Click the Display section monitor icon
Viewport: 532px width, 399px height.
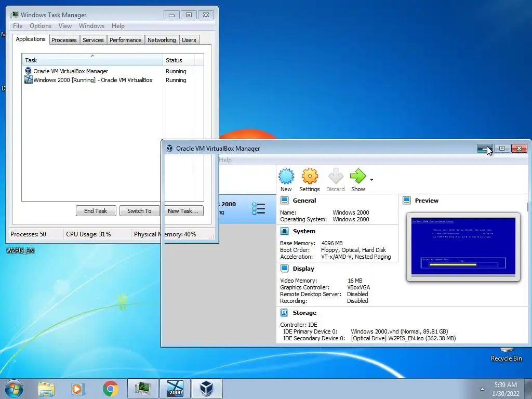[284, 269]
